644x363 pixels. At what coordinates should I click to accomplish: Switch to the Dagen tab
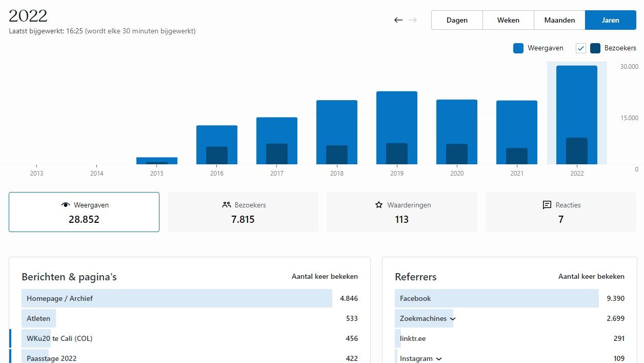pyautogui.click(x=457, y=20)
